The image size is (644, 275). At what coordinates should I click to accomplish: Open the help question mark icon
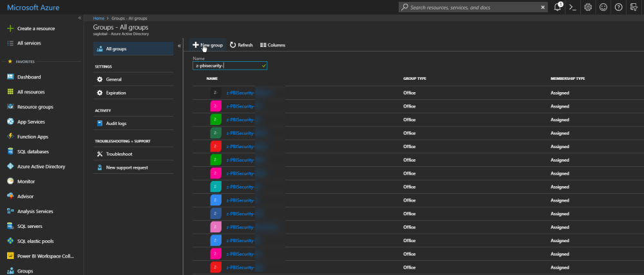(x=618, y=7)
